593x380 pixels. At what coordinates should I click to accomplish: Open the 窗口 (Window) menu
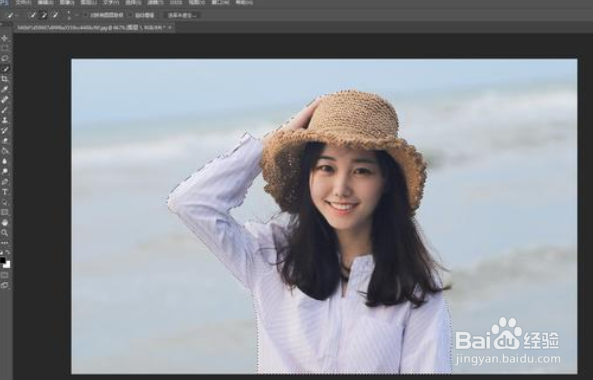(220, 2)
